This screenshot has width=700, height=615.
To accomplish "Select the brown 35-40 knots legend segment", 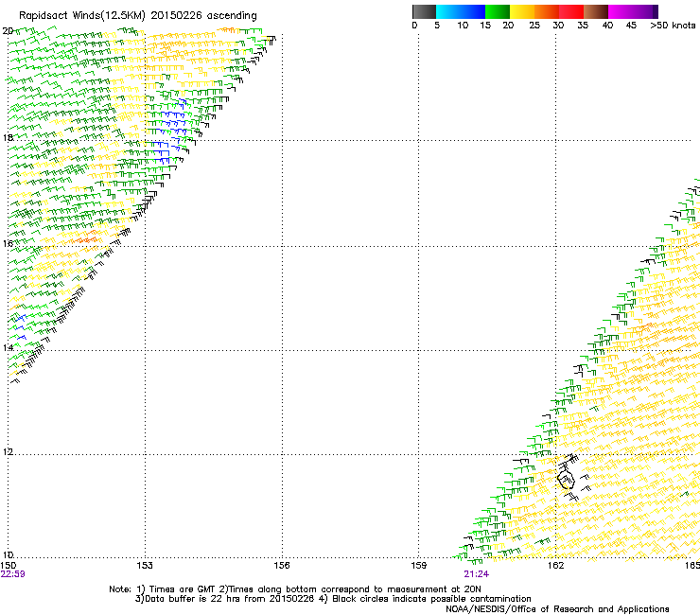I will click(x=596, y=11).
